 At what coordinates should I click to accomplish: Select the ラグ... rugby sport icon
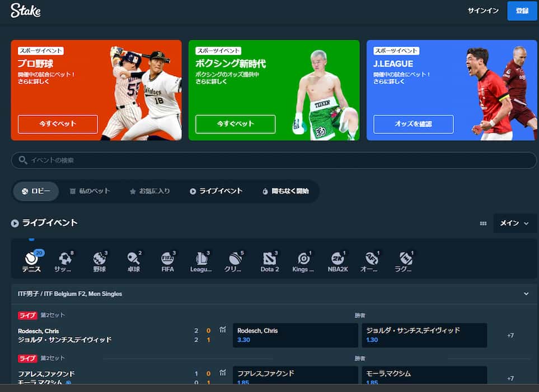[404, 262]
